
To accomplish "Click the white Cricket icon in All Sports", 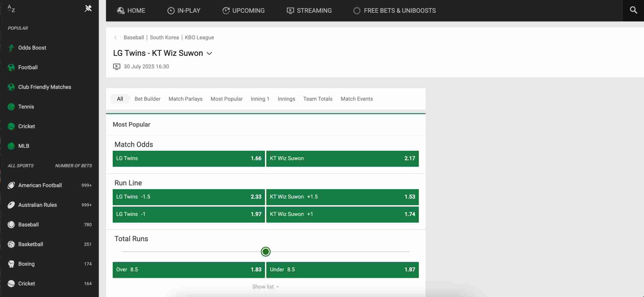I will [x=11, y=284].
